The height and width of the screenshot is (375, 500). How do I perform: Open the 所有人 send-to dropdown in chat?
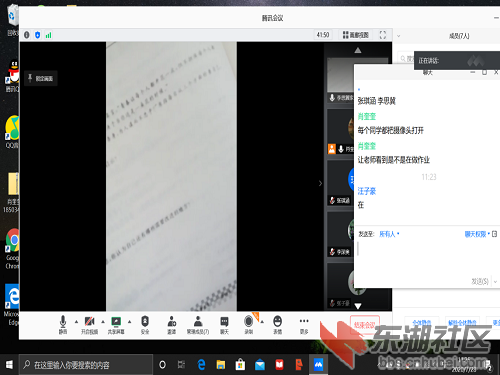389,234
